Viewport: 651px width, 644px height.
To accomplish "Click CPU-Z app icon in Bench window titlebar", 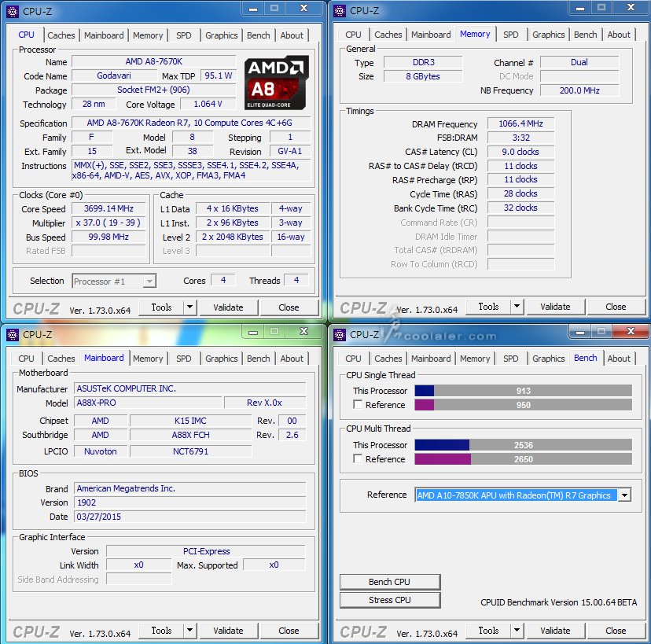I will tap(340, 334).
